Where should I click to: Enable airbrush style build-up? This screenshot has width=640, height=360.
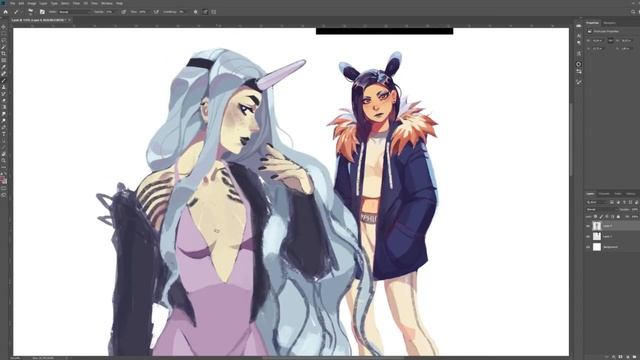tap(156, 12)
